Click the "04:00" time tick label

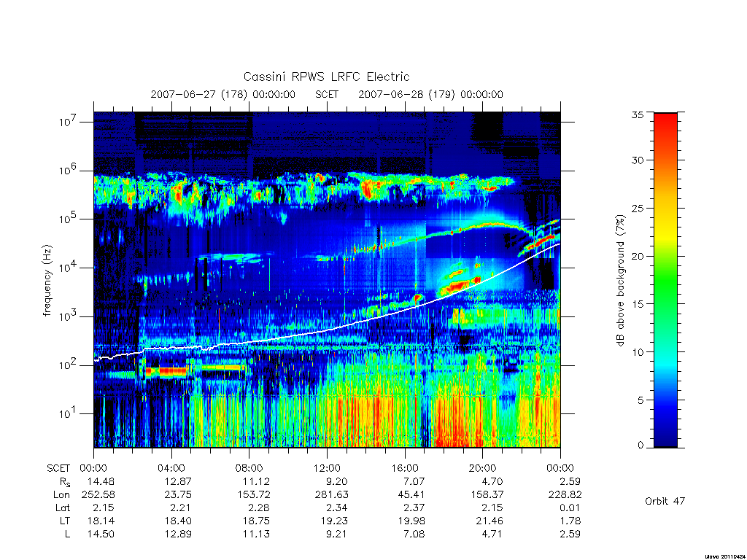pyautogui.click(x=171, y=468)
